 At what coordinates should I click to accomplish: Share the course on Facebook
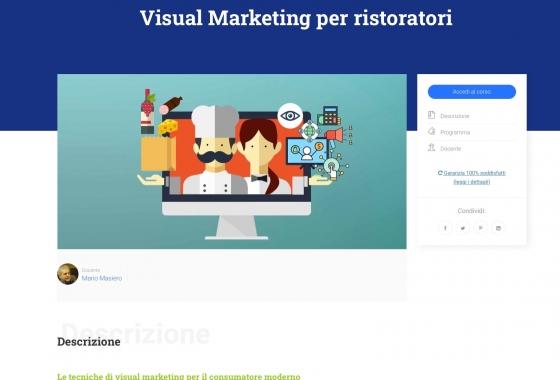pyautogui.click(x=445, y=228)
